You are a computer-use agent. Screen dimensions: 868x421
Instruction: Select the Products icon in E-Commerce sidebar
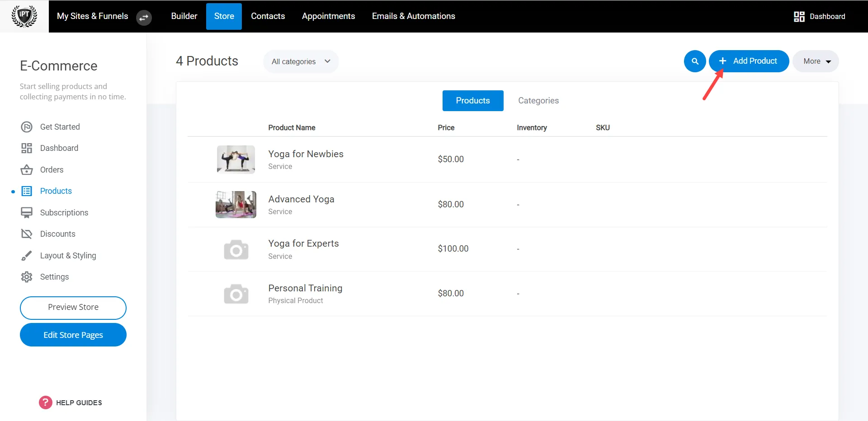pyautogui.click(x=27, y=191)
